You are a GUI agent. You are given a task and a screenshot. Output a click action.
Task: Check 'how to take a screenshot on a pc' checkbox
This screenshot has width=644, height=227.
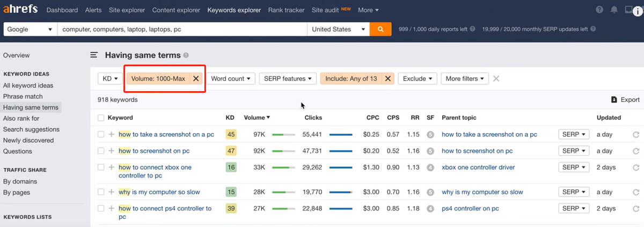[x=101, y=134]
